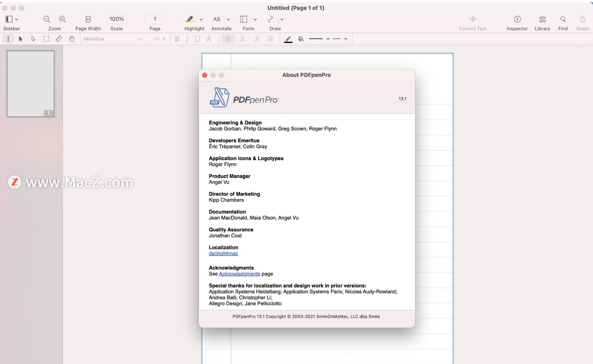593x364 pixels.
Task: Click the Documentation heading
Action: (227, 212)
